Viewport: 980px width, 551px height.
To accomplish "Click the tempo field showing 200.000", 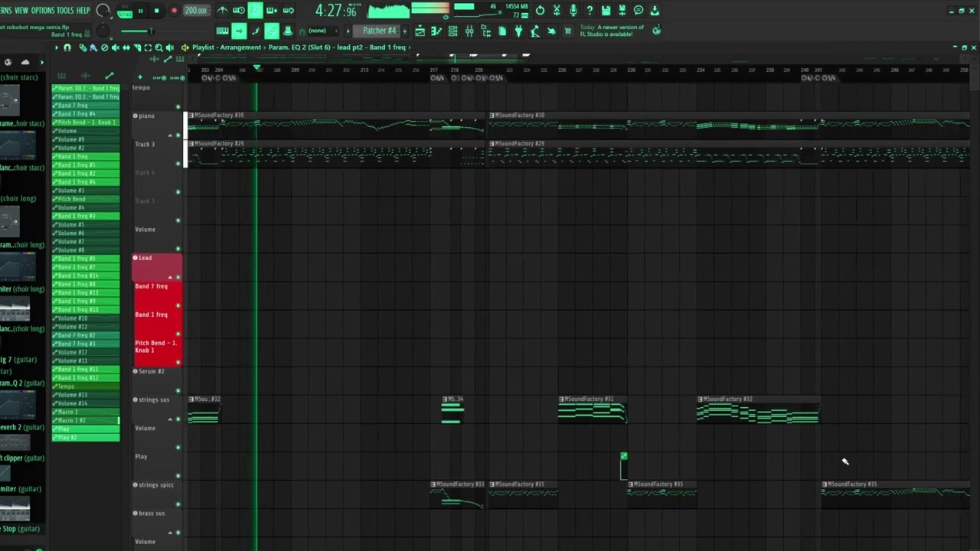I will tap(196, 11).
